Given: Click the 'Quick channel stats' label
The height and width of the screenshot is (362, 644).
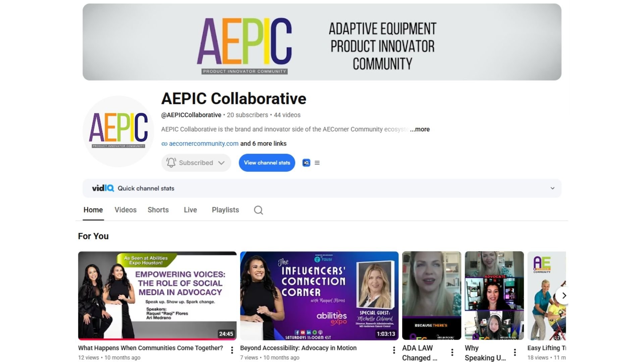Looking at the screenshot, I should tap(146, 188).
